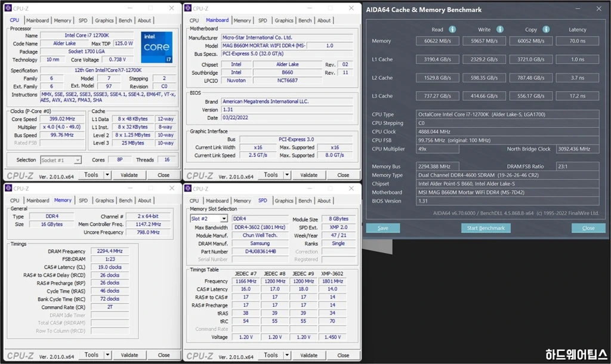Click Command Rate value 2T

coord(110,307)
